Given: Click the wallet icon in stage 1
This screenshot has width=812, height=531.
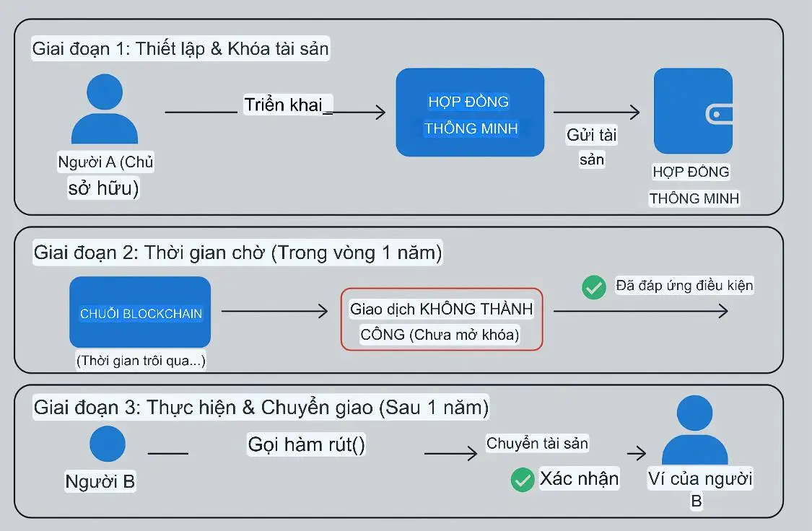Looking at the screenshot, I should (693, 110).
